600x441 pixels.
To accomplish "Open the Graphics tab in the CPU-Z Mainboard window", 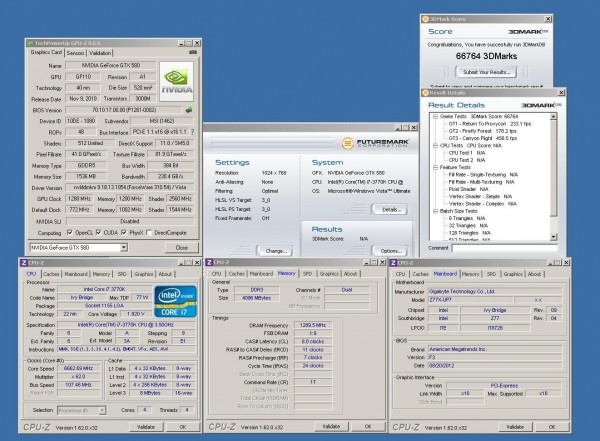I will coord(513,274).
